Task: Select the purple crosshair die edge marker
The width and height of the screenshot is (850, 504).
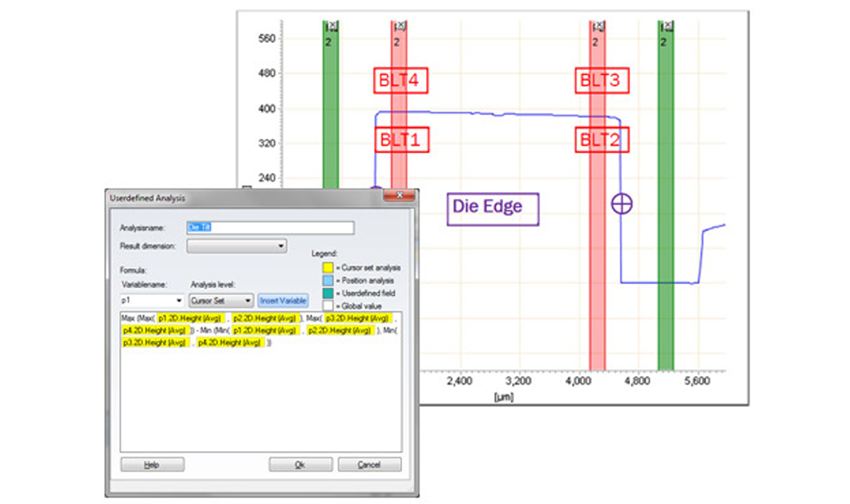Action: (622, 204)
